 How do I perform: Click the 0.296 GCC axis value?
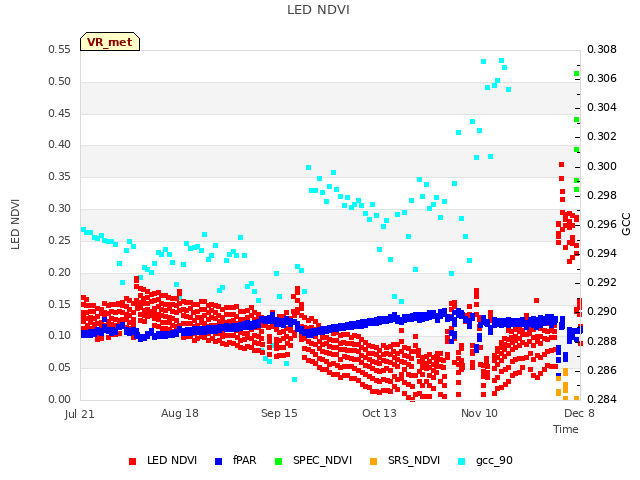(602, 224)
